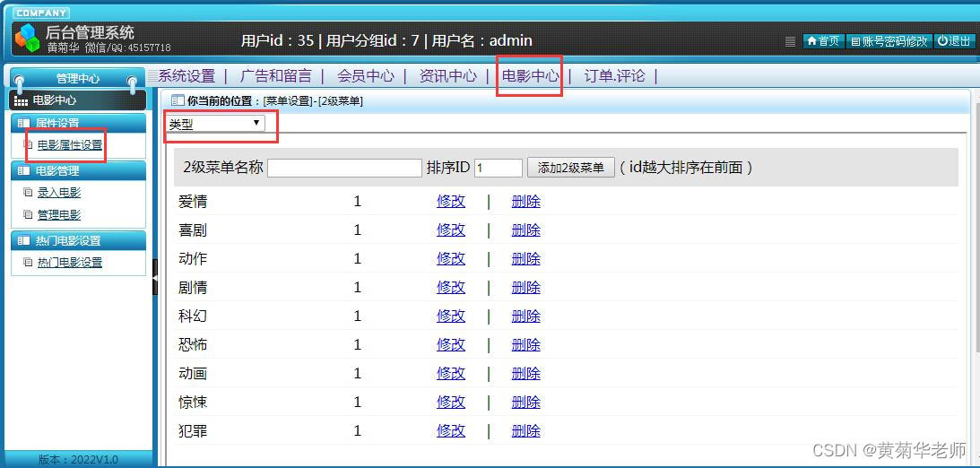Click 删除 for the 动画 row
Image resolution: width=980 pixels, height=468 pixels.
coord(525,374)
